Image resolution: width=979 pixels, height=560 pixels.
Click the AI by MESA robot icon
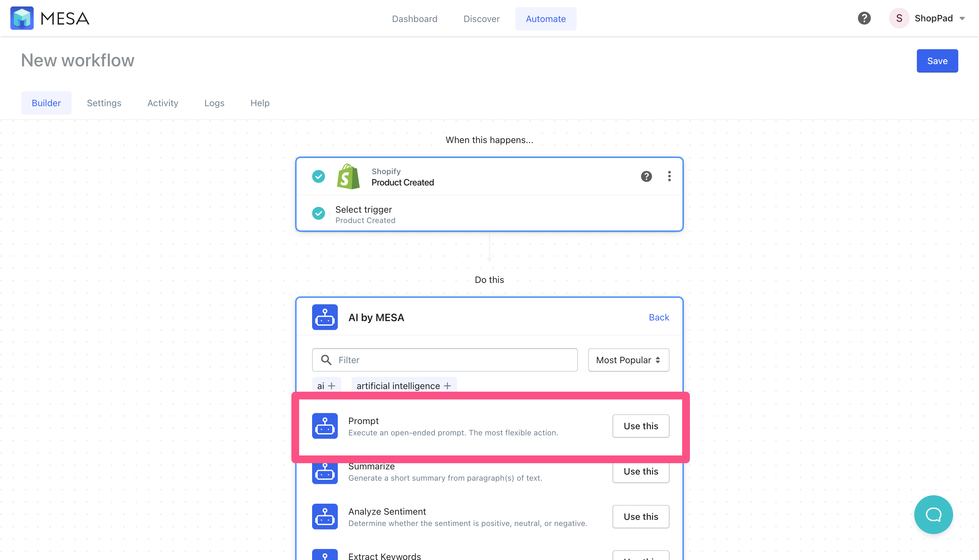pos(325,317)
